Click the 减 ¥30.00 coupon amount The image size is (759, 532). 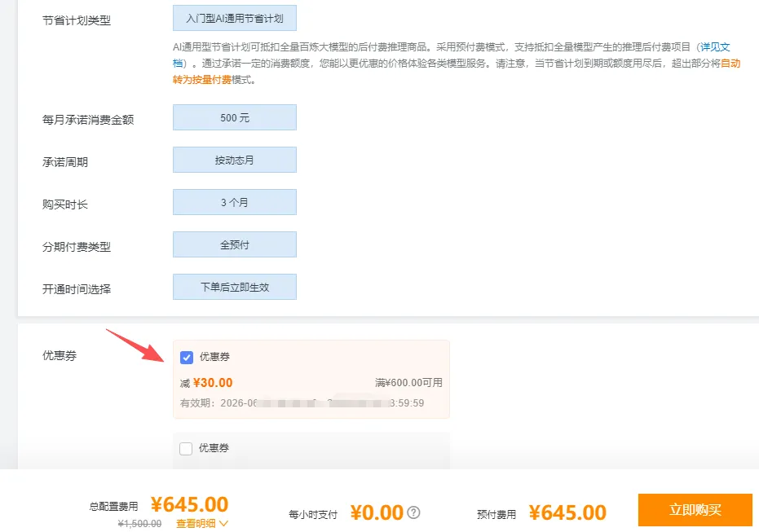coord(206,383)
